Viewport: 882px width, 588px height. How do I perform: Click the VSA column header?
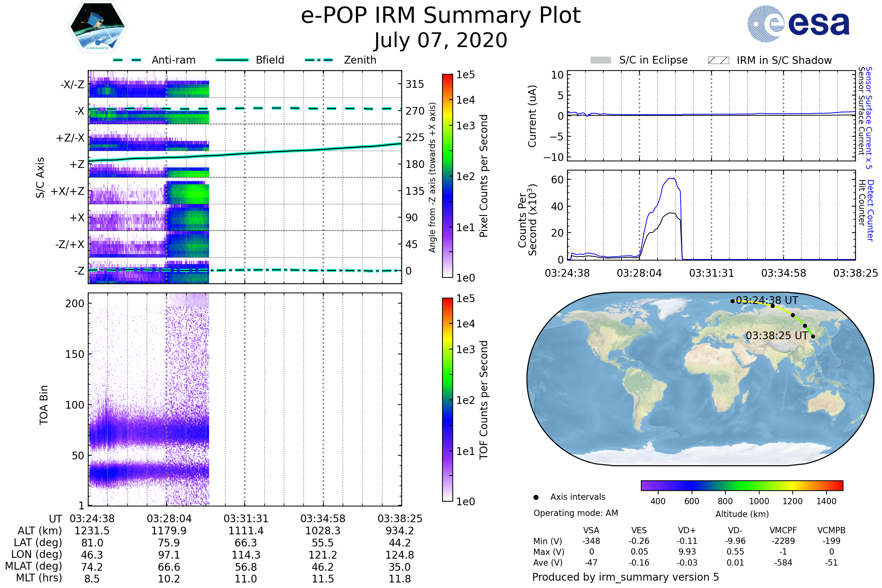tap(591, 531)
